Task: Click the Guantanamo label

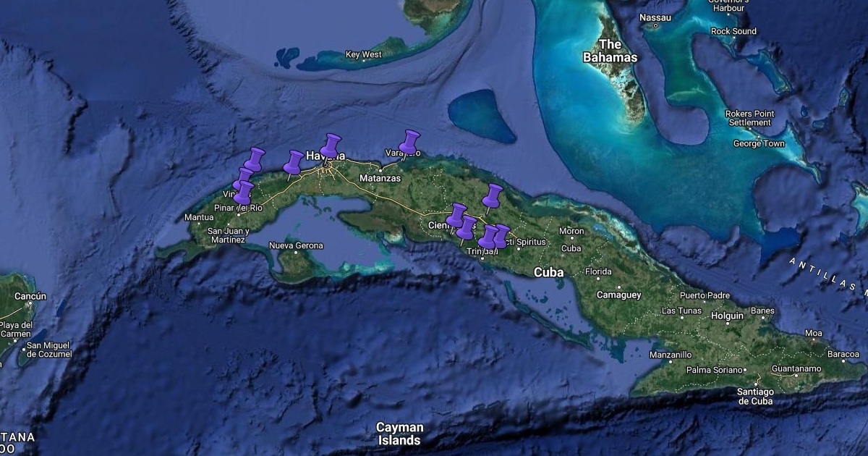Action: [797, 369]
